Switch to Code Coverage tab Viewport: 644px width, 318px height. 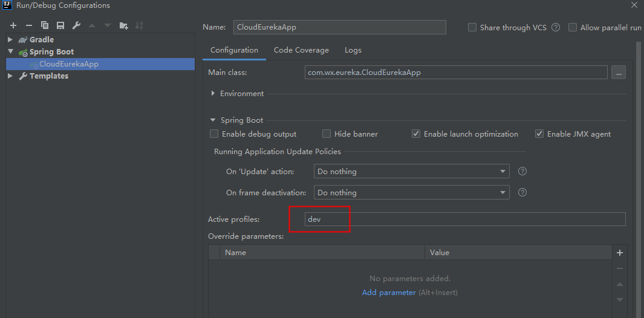(x=302, y=50)
